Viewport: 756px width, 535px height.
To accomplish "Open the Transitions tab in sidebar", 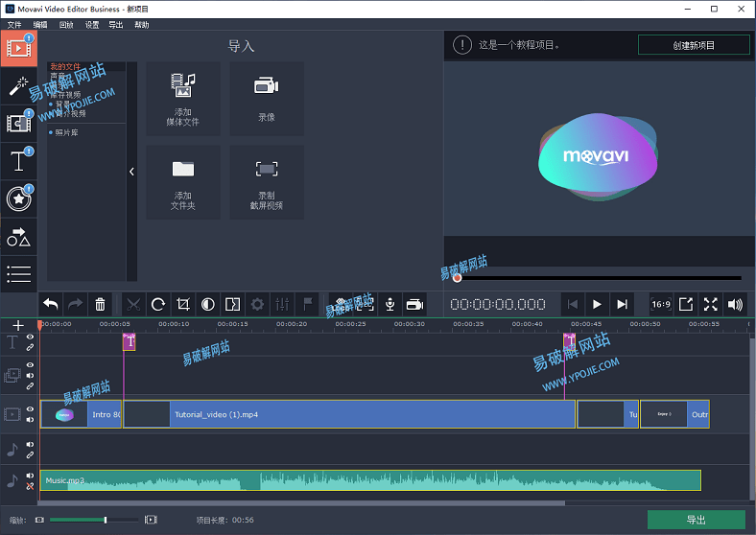I will (19, 124).
